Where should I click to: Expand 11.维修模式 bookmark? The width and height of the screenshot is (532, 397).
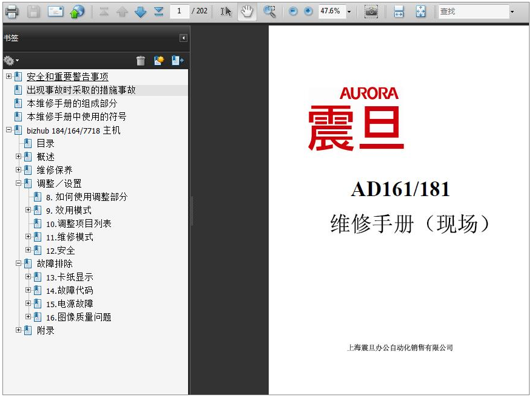(28, 236)
